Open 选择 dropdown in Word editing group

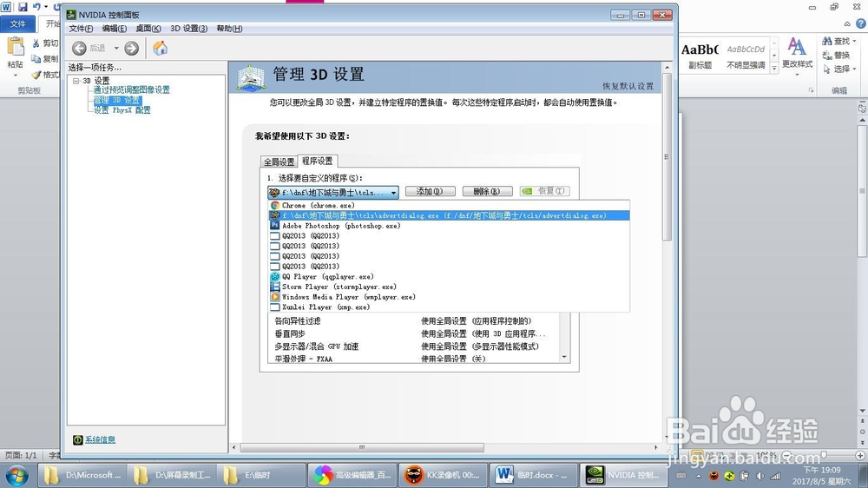click(839, 69)
